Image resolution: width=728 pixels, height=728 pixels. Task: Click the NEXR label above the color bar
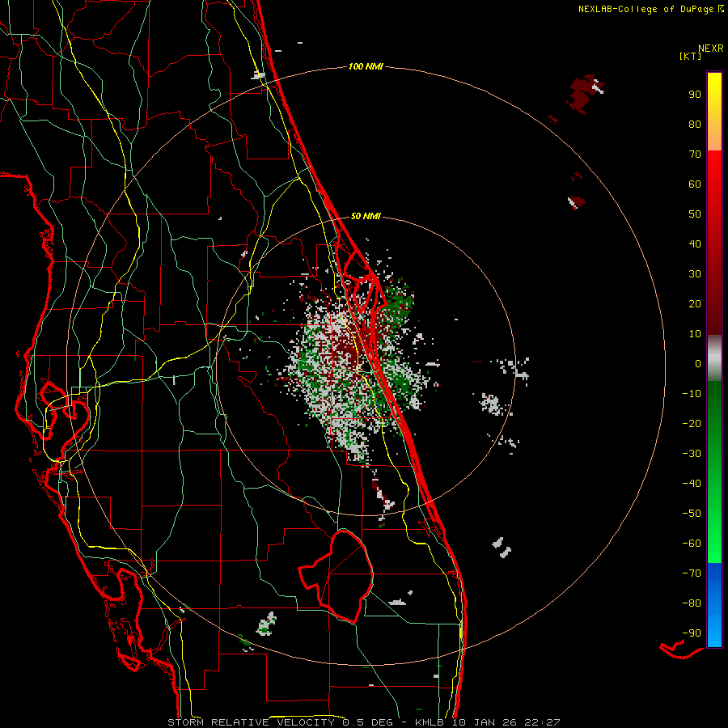711,49
